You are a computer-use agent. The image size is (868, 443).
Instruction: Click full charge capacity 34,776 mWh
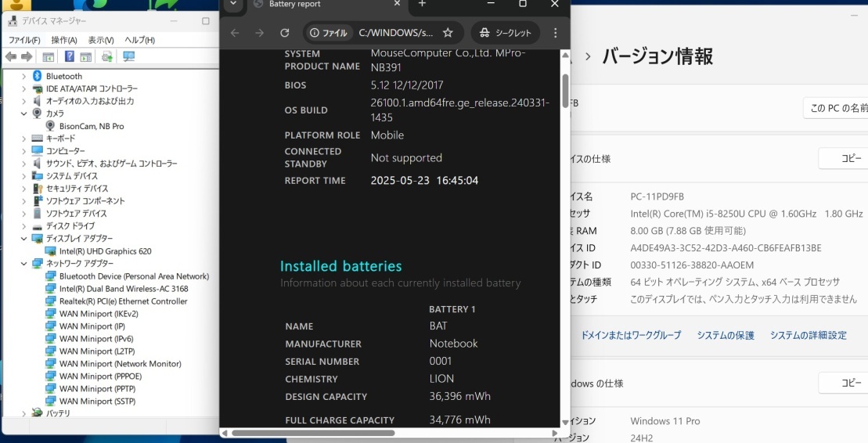pyautogui.click(x=460, y=420)
